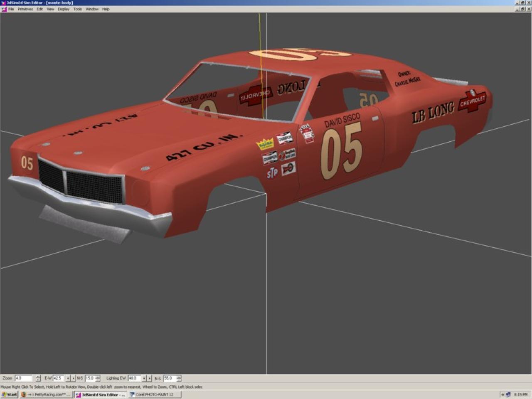This screenshot has width=532, height=399.
Task: Open the File menu
Action: [11, 9]
